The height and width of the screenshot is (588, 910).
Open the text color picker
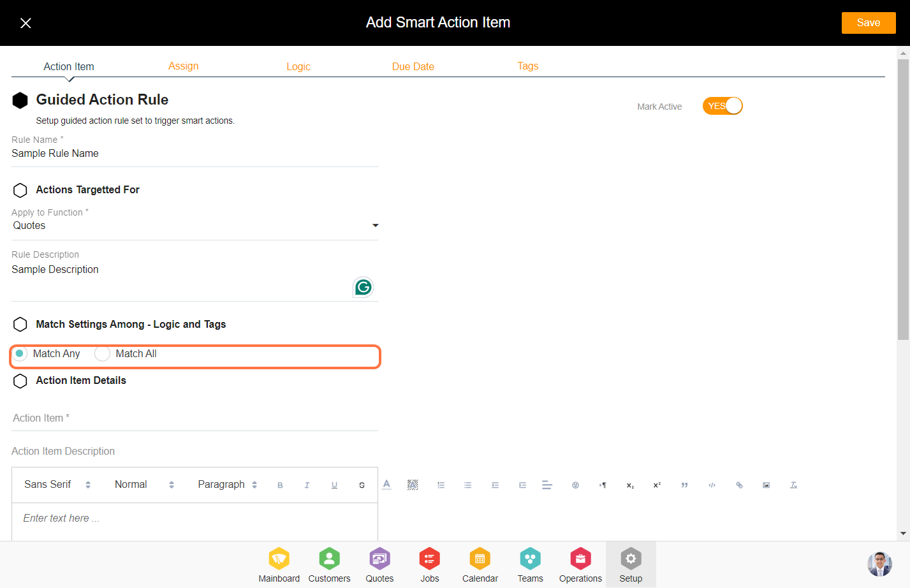coord(386,485)
